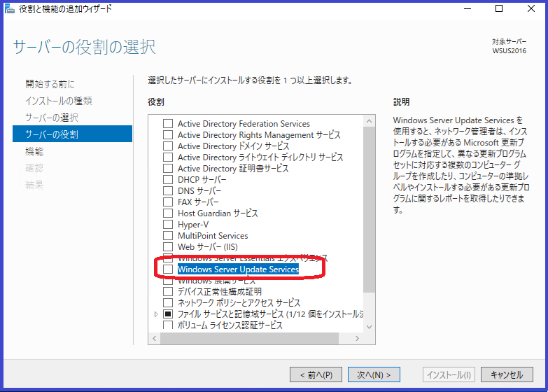This screenshot has width=548, height=392.
Task: Check Active Directory Federation Services role
Action: click(x=168, y=123)
